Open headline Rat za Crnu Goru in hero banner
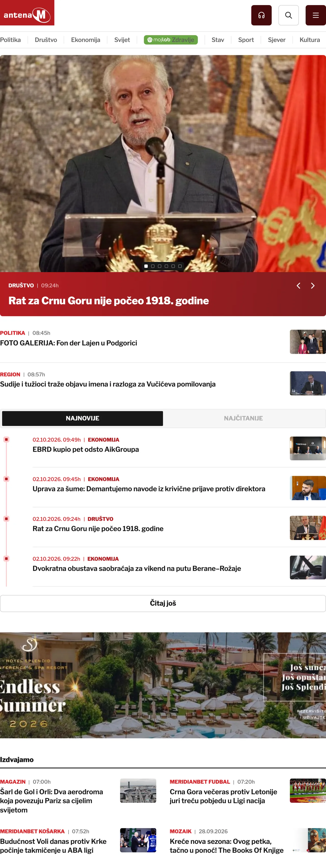 pyautogui.click(x=109, y=301)
